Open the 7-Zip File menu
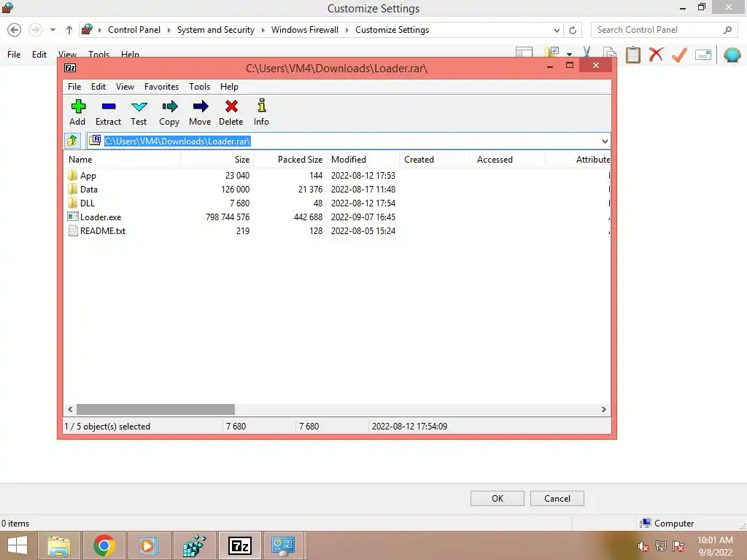The width and height of the screenshot is (747, 560). point(74,87)
